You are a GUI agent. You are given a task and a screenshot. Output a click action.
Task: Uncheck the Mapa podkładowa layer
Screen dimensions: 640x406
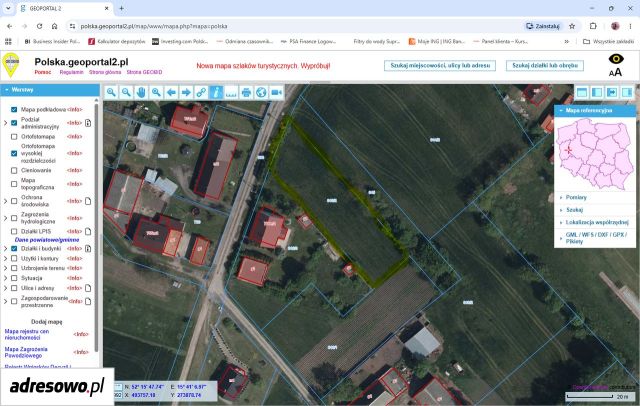(x=14, y=109)
